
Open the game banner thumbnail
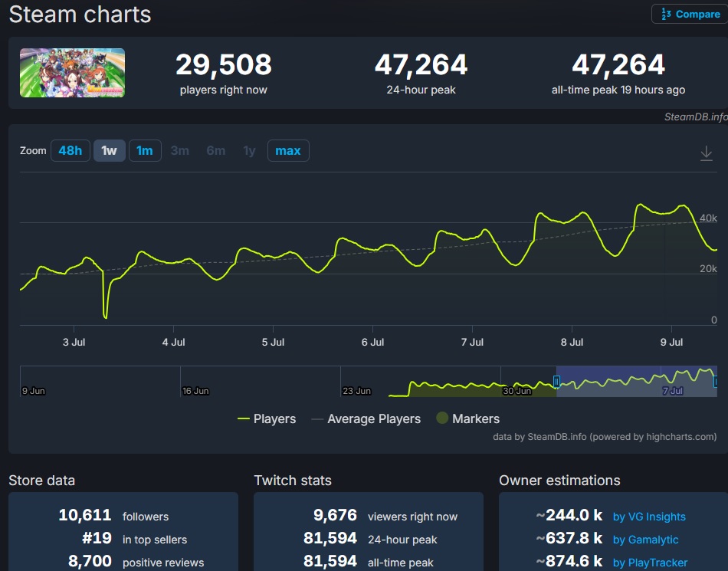coord(73,73)
